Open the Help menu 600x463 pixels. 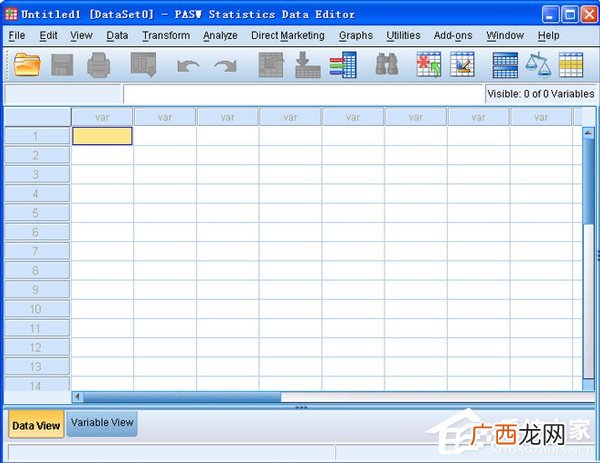548,36
